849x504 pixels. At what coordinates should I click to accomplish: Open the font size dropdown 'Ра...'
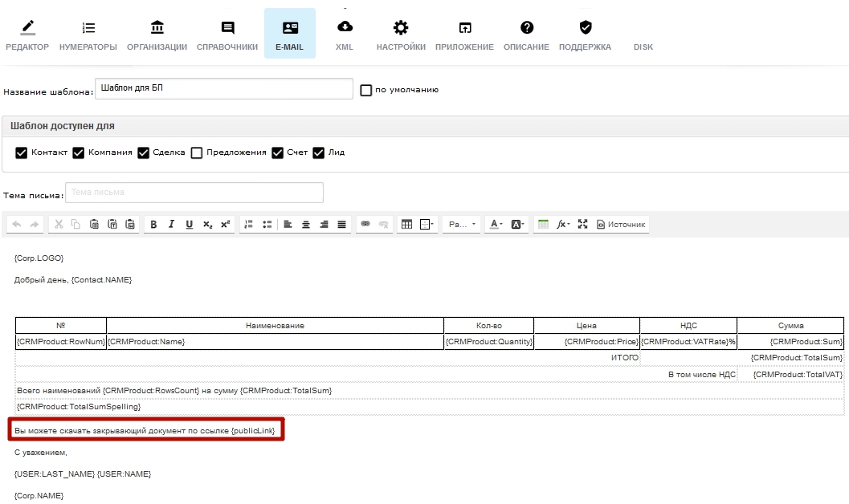coord(462,225)
